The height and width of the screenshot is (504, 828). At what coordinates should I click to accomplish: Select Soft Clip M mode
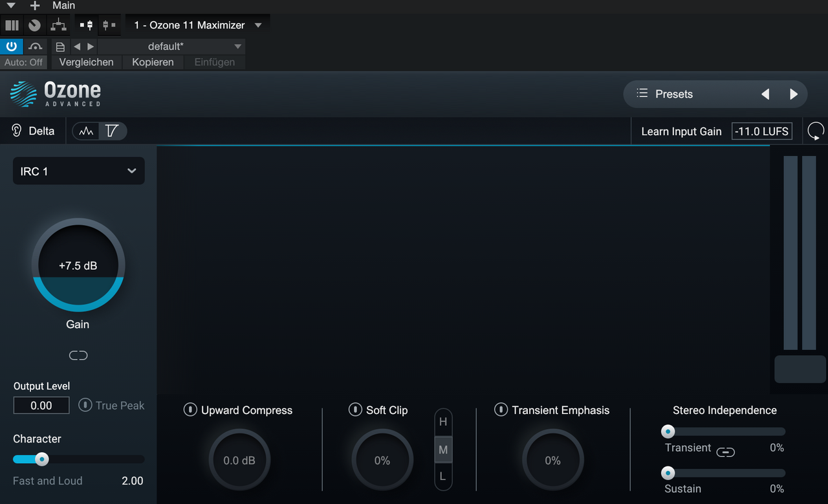coord(443,450)
